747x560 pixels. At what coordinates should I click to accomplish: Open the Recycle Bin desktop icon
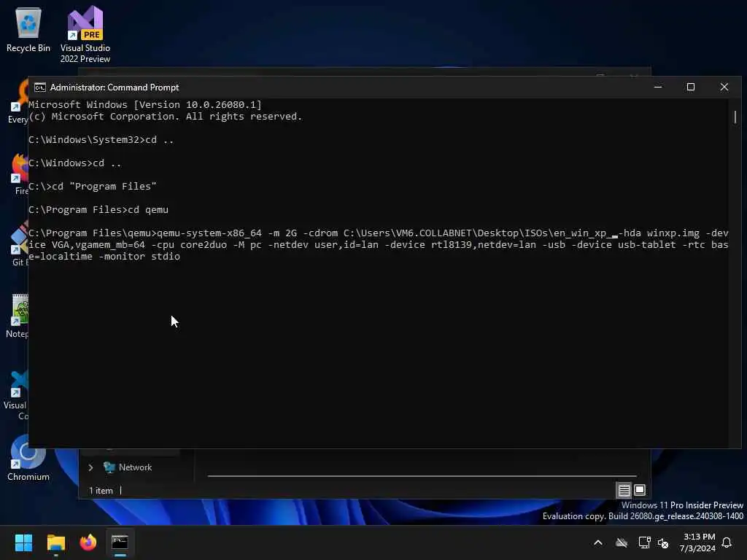(28, 29)
